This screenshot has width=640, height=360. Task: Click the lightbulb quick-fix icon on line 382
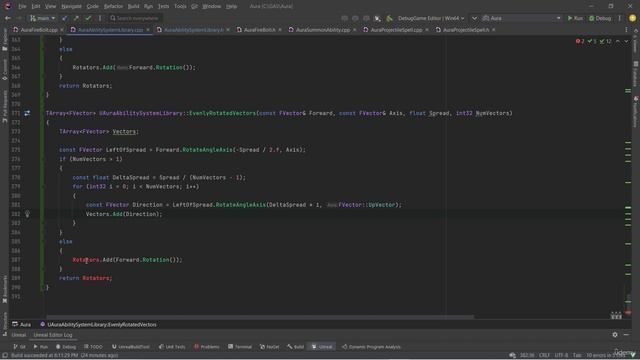click(27, 214)
